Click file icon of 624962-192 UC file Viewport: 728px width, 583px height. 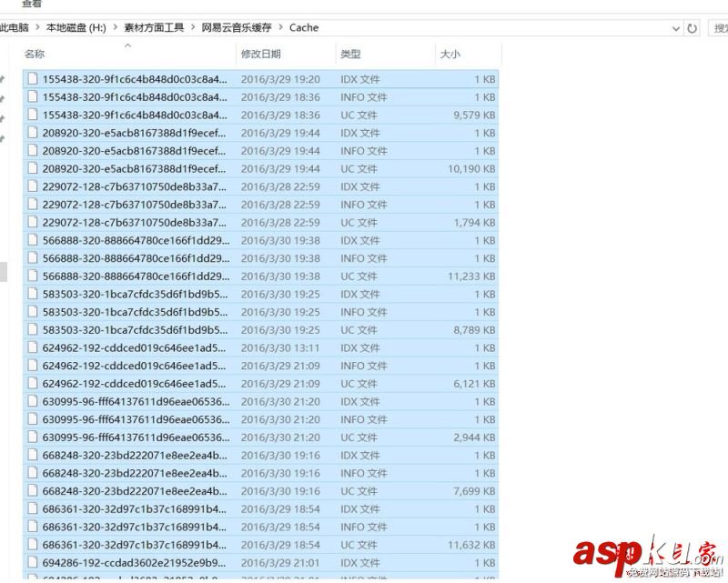[33, 384]
